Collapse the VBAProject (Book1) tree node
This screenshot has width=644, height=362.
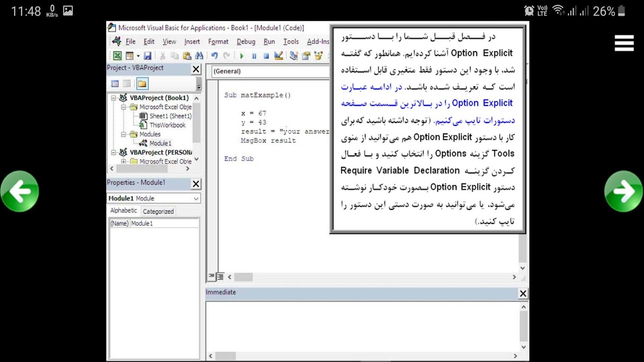click(x=114, y=98)
